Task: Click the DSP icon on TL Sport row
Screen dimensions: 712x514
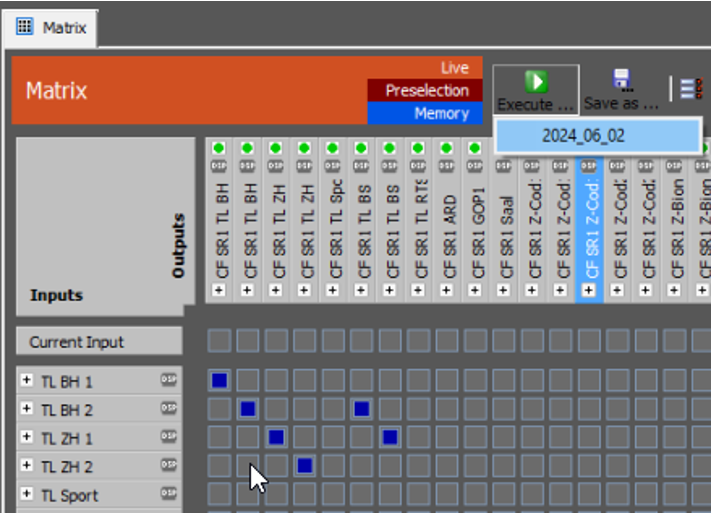Action: [168, 494]
